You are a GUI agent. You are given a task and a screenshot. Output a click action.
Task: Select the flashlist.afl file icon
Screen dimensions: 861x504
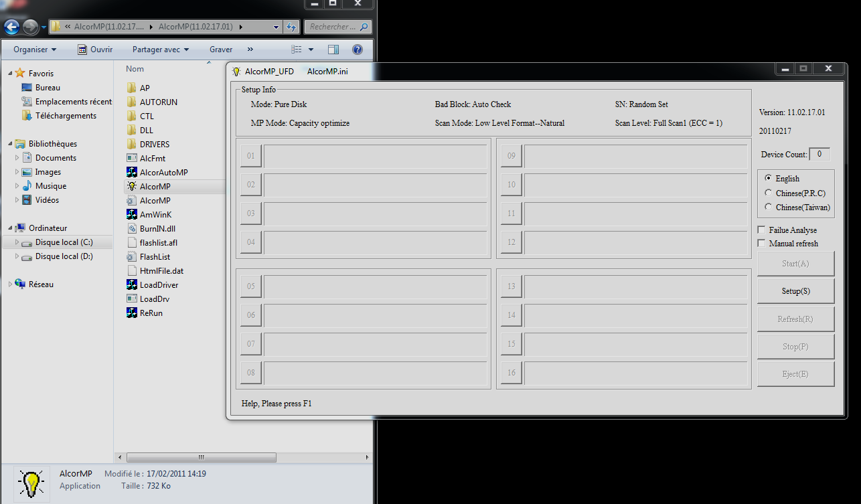click(131, 243)
